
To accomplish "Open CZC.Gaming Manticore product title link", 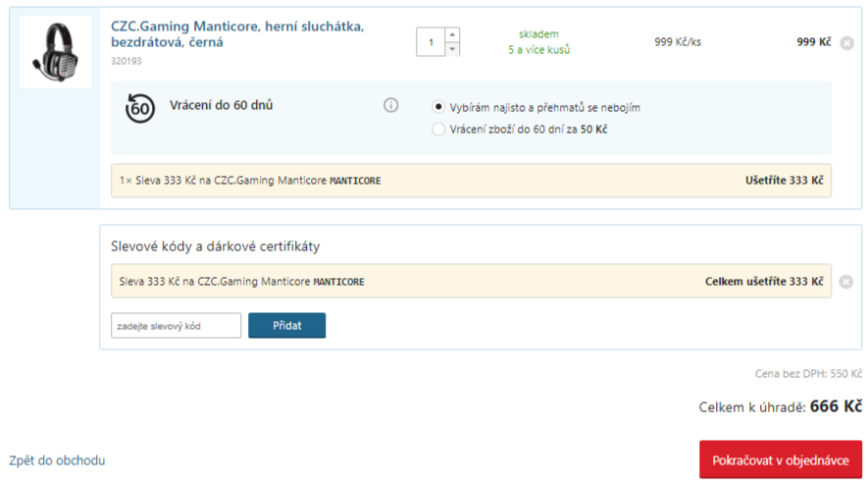I will (237, 34).
